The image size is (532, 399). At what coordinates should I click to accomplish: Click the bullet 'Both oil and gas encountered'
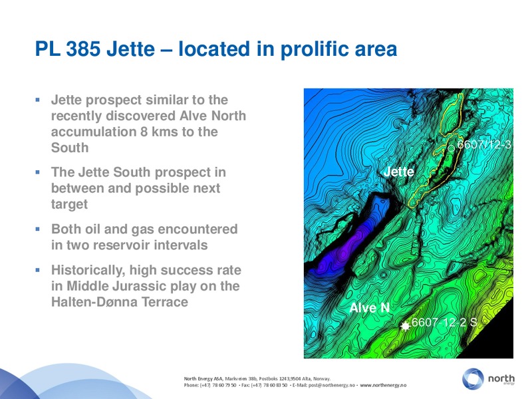(144, 229)
